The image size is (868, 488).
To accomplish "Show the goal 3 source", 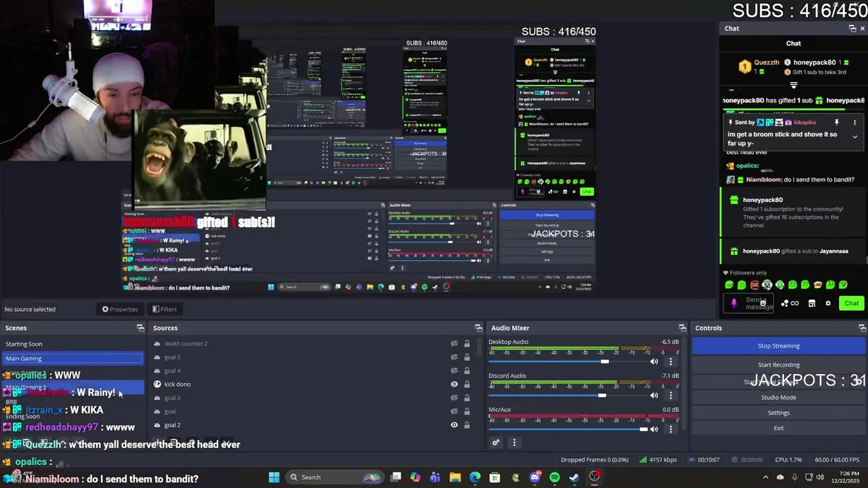I will tap(454, 398).
